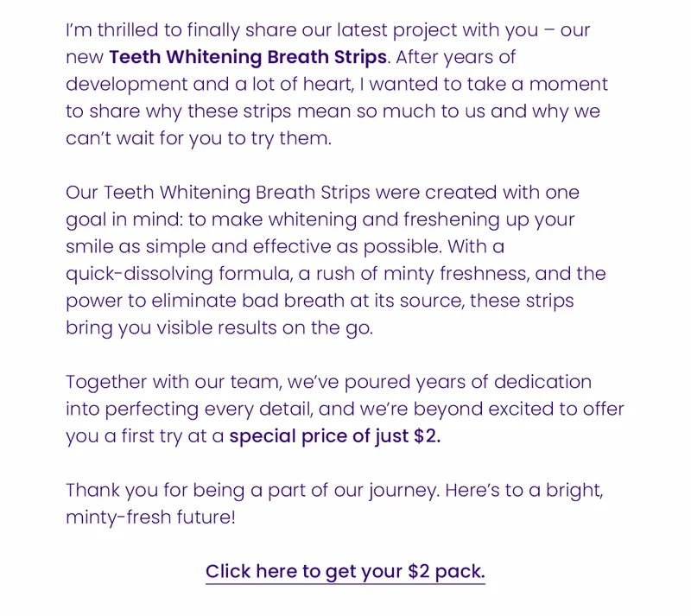Screen dimensions: 691x616
Task: Click the words 'After years of'
Action: pos(456,57)
